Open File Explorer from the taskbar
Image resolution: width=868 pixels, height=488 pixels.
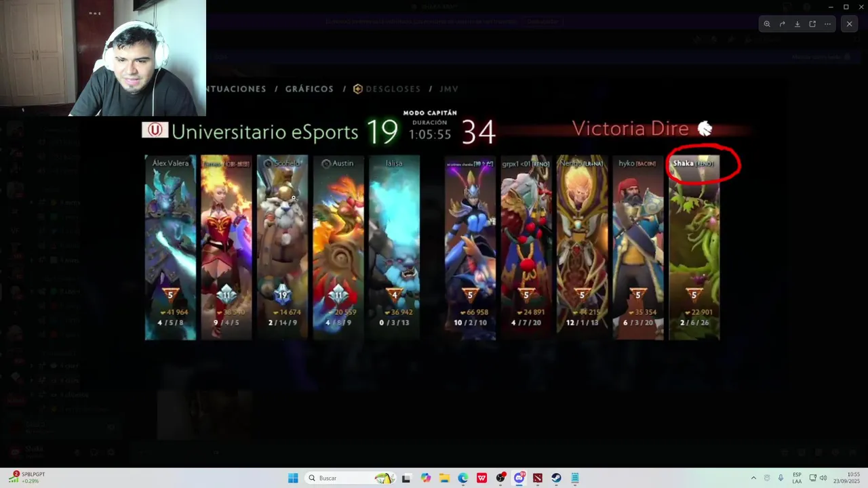coord(444,478)
